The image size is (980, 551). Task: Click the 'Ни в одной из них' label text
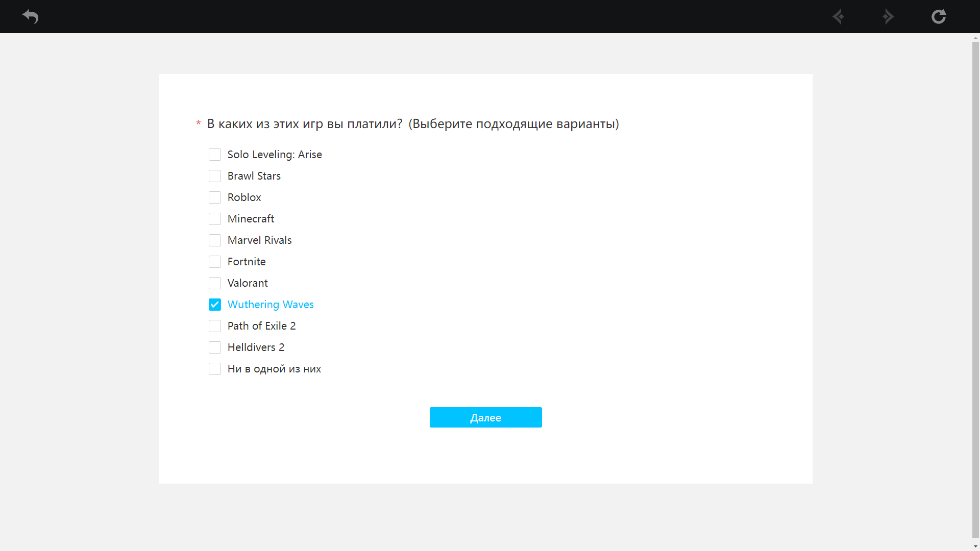pyautogui.click(x=274, y=369)
